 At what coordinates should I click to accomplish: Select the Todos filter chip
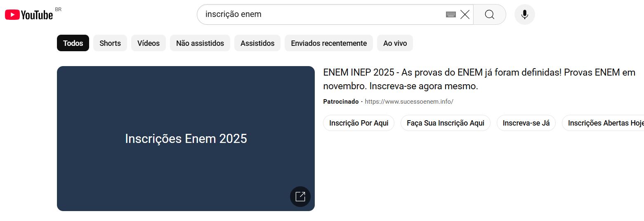(x=73, y=43)
